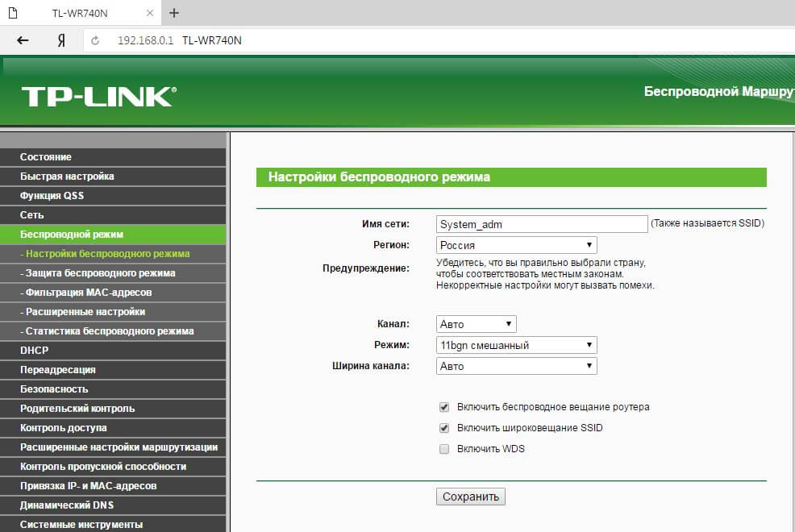Open Динамический DNS menu item
Image resolution: width=795 pixels, height=532 pixels.
(x=113, y=505)
